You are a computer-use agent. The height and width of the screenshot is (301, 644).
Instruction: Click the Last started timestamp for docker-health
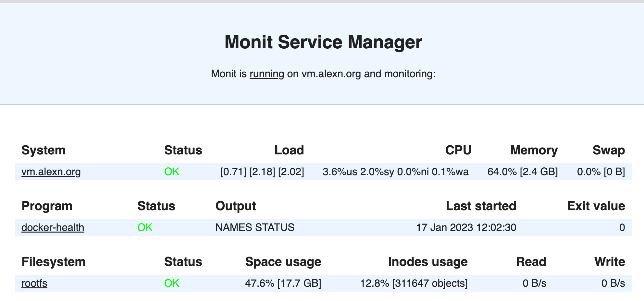tap(467, 227)
